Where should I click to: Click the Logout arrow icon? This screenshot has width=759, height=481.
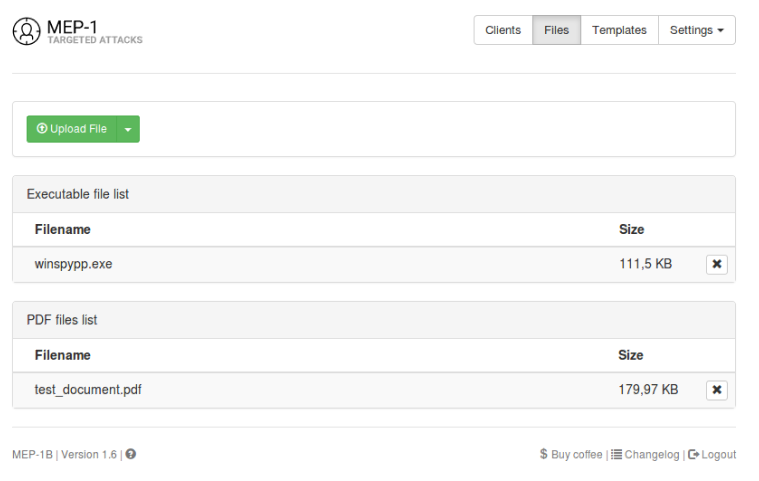[x=693, y=454]
